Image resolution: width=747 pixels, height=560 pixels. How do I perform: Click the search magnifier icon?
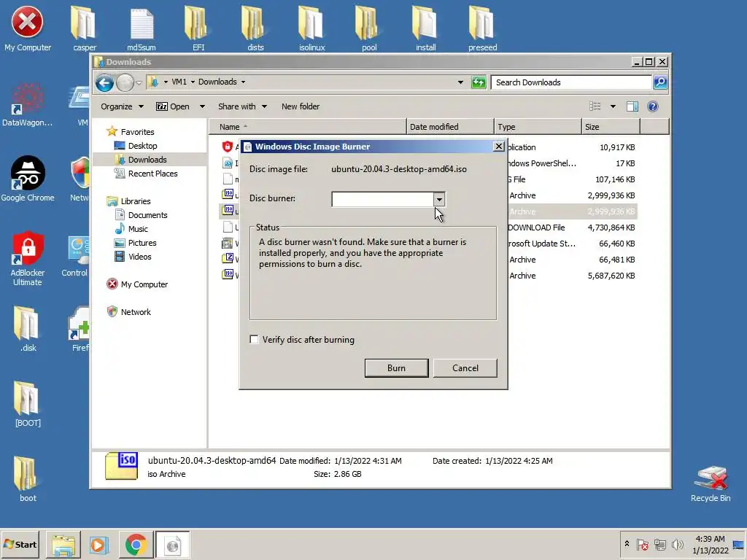click(659, 82)
